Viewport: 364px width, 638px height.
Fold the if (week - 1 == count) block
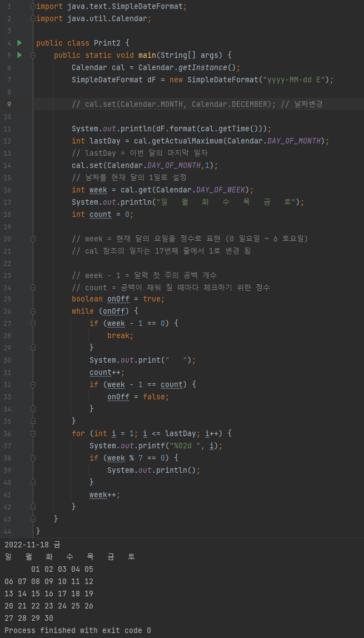point(33,384)
